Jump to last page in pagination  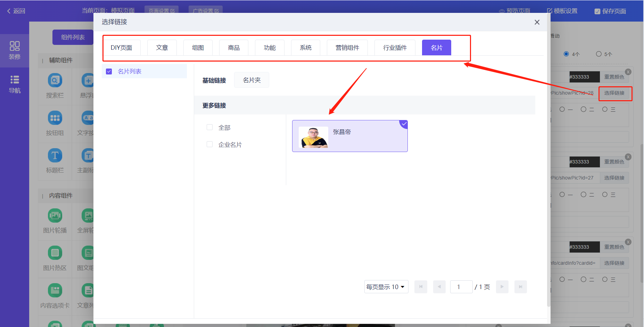click(520, 287)
